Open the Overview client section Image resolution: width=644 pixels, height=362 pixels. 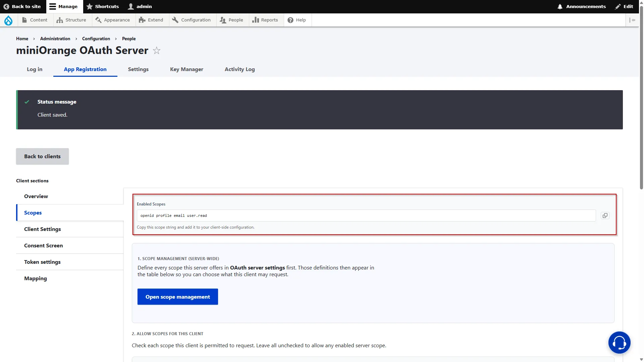(x=70, y=196)
